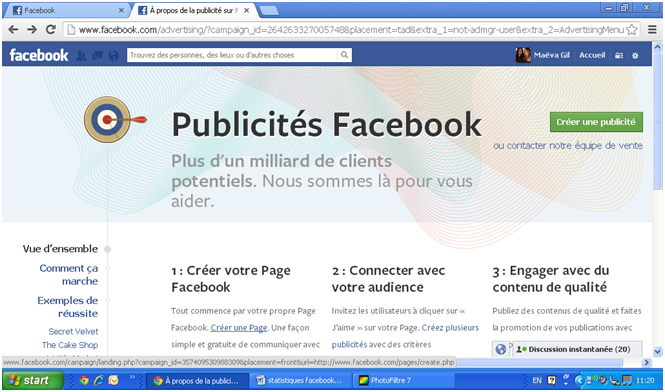Click heading 1 : Créer votre Page Facebook
Screen dimensions: 665x392
tap(231, 279)
